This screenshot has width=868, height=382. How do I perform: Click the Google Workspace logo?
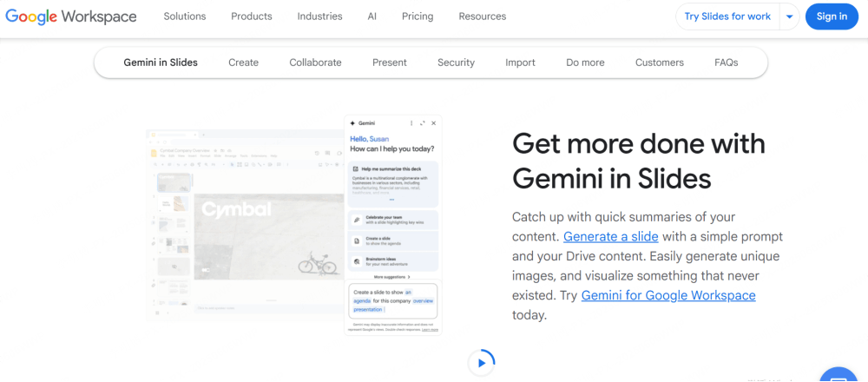coord(71,16)
